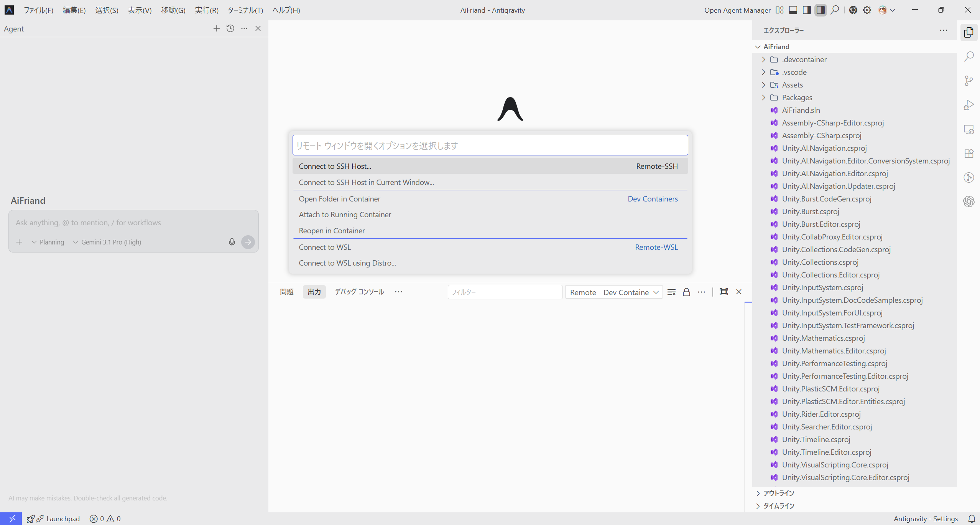Open Extensions view icon

[x=969, y=154]
